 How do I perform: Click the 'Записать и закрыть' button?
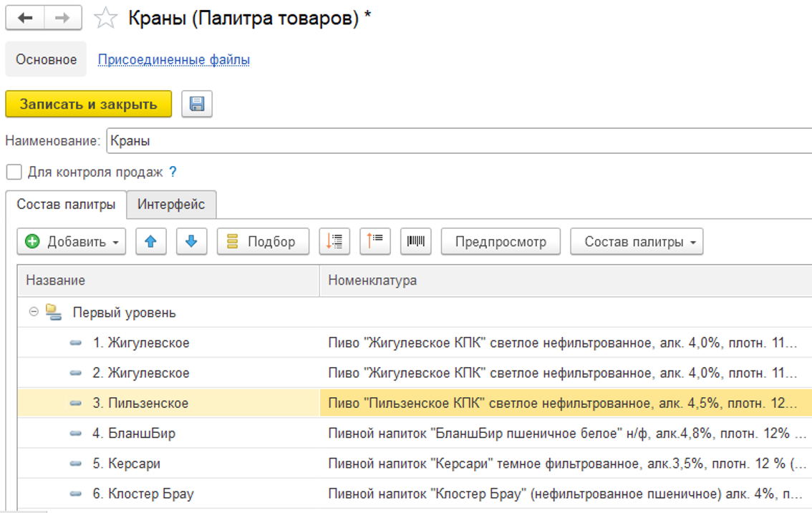[88, 104]
